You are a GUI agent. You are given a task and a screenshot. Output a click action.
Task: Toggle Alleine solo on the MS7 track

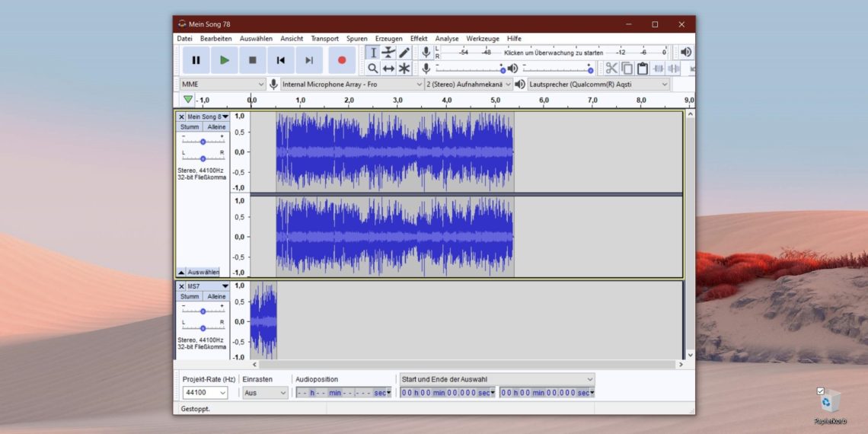tap(216, 296)
